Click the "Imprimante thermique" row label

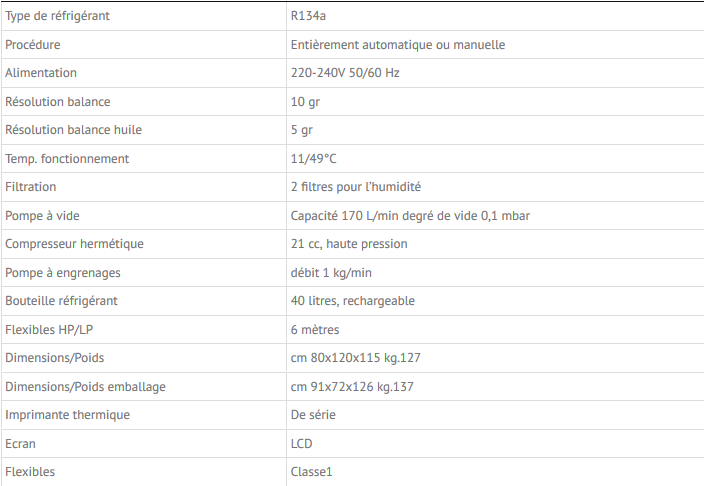tap(68, 414)
